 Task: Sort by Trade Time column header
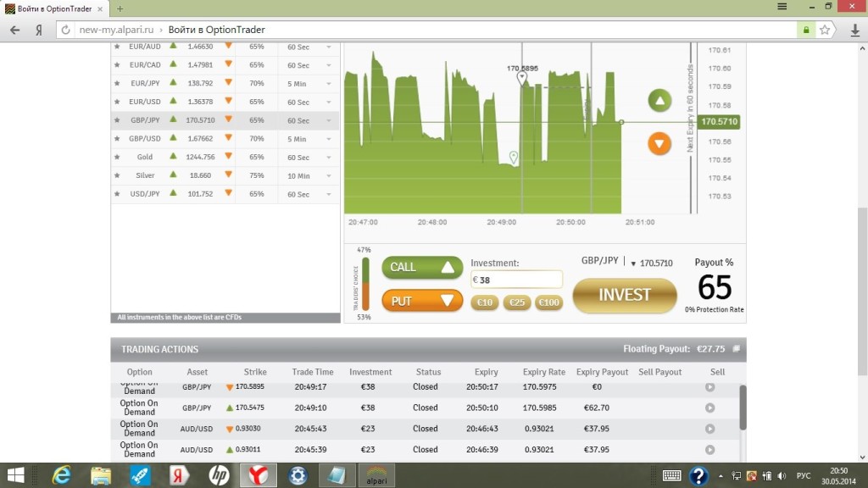pyautogui.click(x=313, y=372)
